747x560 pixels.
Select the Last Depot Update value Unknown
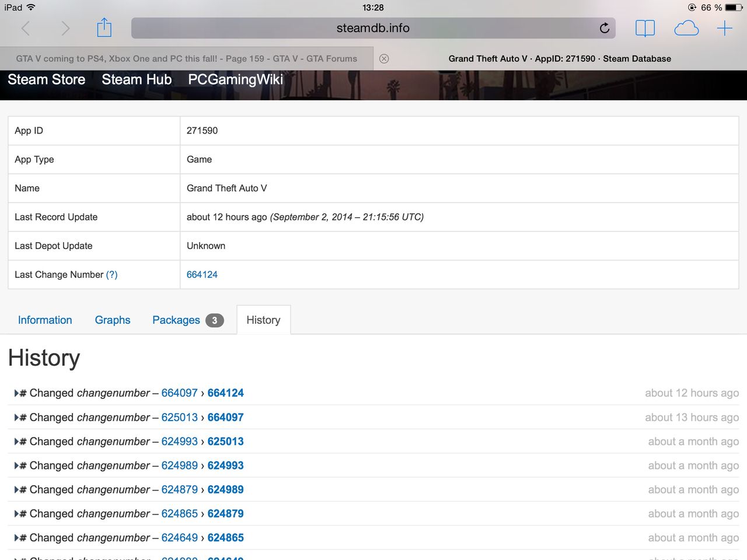(206, 246)
